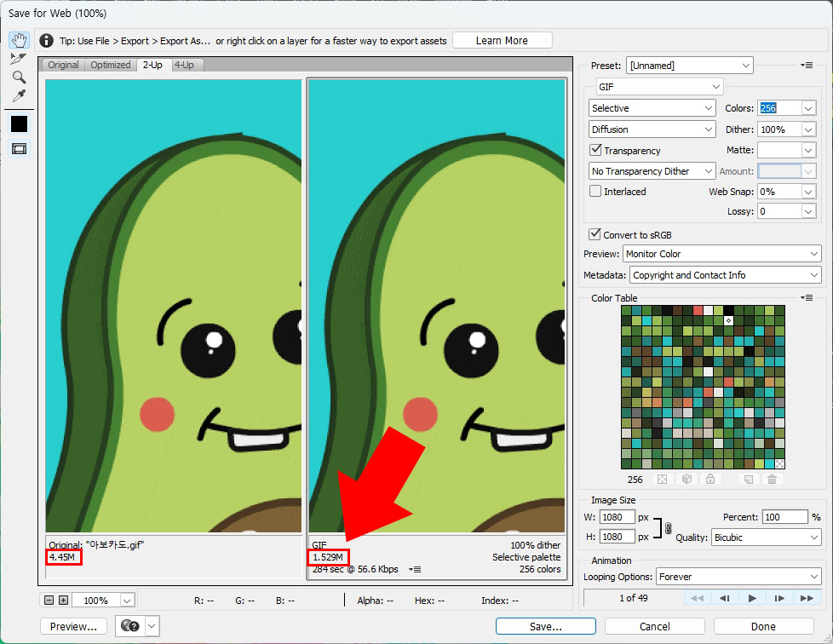Viewport: 833px width, 644px height.
Task: Enable the Interlaced checkbox
Action: pyautogui.click(x=595, y=191)
